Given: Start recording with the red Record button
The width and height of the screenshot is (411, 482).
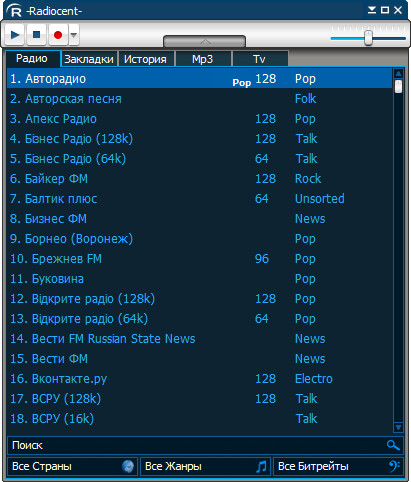Looking at the screenshot, I should click(x=58, y=35).
